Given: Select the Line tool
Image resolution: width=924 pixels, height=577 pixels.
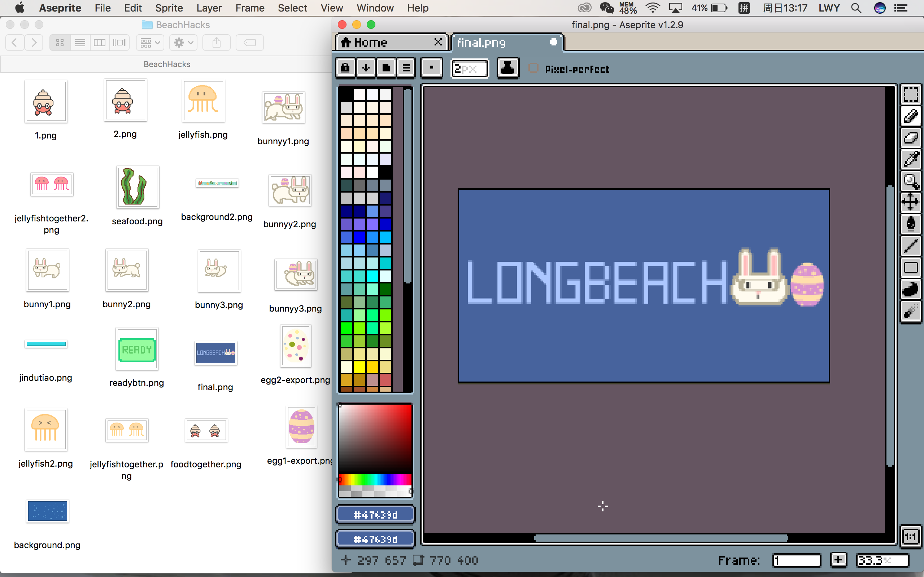Looking at the screenshot, I should pyautogui.click(x=911, y=246).
